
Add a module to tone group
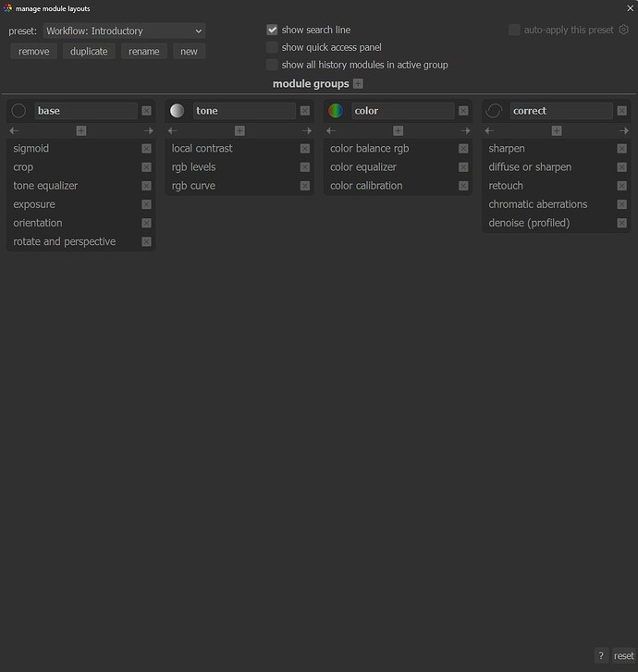click(239, 130)
